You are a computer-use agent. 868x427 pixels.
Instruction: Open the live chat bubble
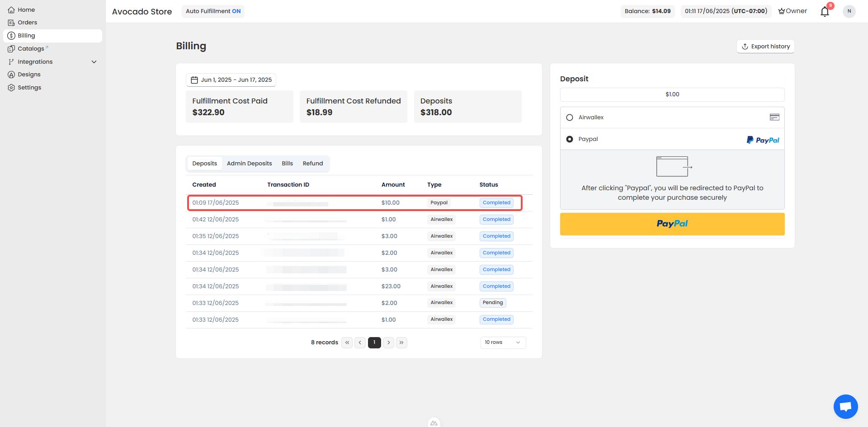click(845, 407)
